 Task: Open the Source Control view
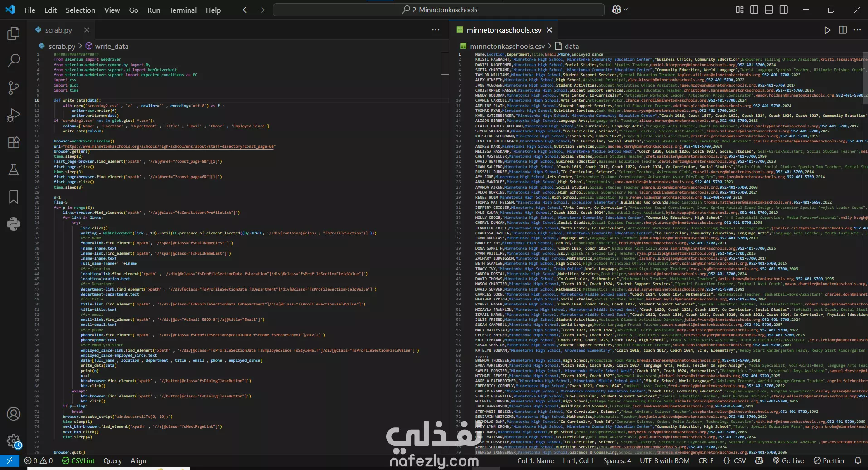[14, 88]
